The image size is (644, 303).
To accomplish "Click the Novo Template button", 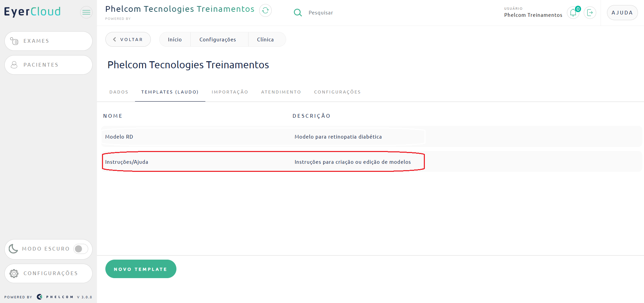I will tap(141, 269).
